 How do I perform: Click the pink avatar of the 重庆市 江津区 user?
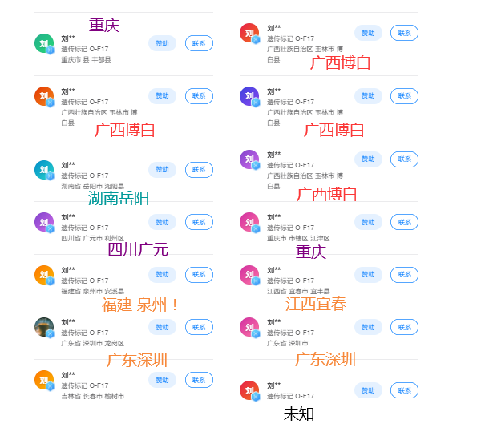[x=249, y=222]
